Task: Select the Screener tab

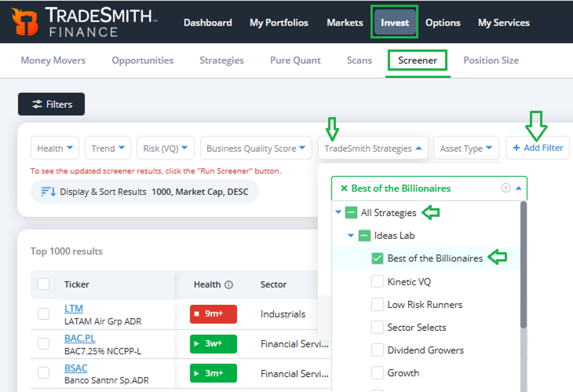Action: point(417,60)
